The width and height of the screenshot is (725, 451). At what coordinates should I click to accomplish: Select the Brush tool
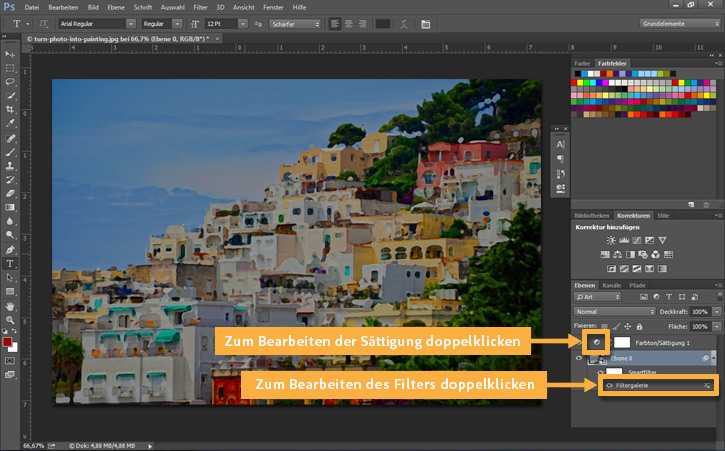tap(10, 152)
